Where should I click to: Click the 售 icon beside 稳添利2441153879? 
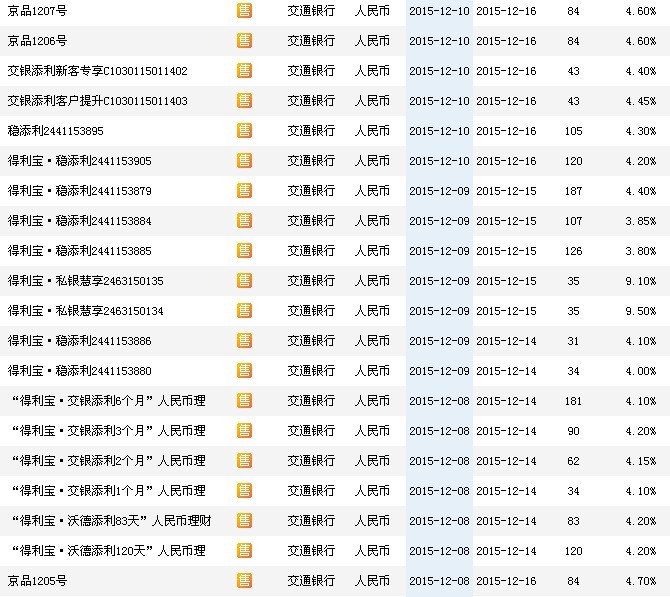coord(244,191)
